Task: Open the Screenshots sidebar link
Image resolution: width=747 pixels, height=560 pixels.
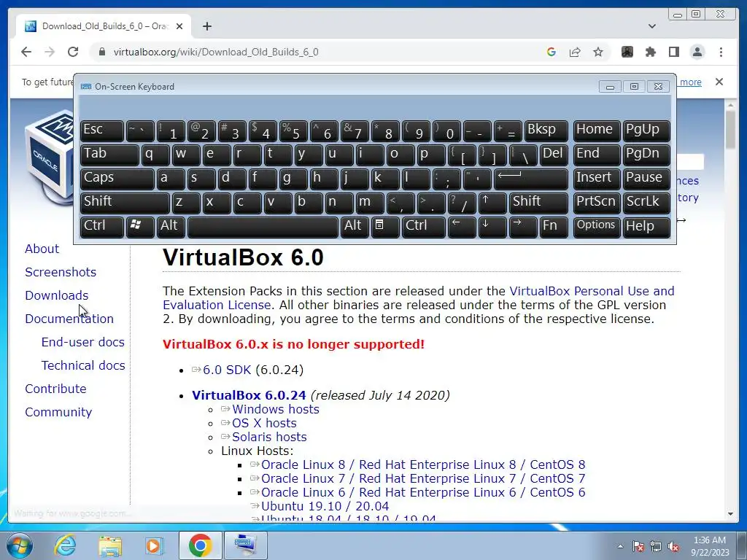Action: 61,272
